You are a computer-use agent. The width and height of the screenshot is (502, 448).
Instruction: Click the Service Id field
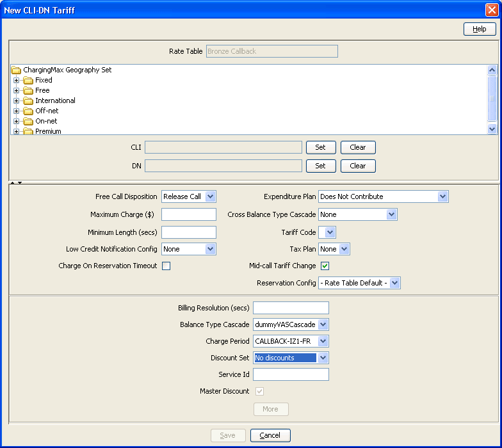[291, 375]
